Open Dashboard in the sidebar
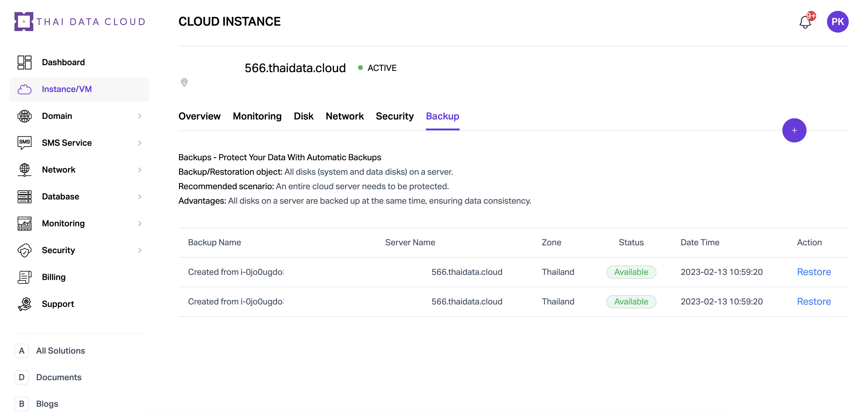This screenshot has width=868, height=417. pos(80,62)
